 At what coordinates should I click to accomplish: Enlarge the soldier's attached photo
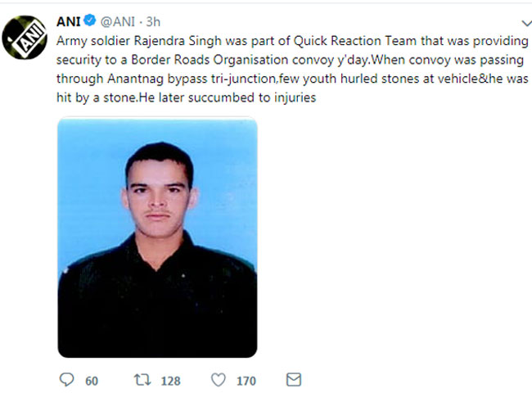click(157, 237)
